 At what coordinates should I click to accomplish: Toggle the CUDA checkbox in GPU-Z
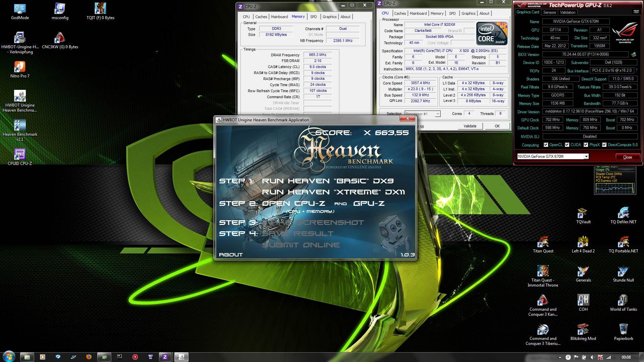tap(567, 145)
